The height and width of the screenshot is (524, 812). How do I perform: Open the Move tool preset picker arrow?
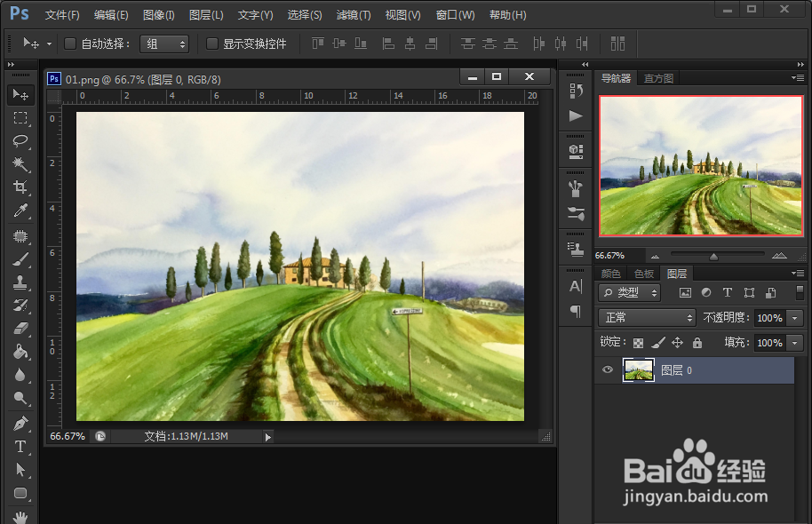coord(49,44)
